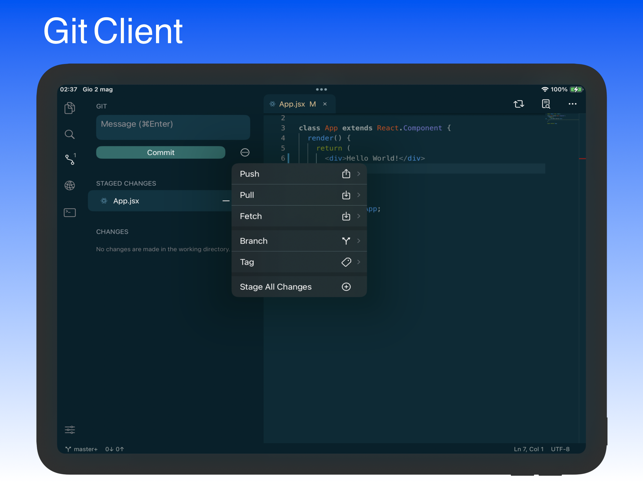
Task: Tap the battery status icon
Action: pyautogui.click(x=576, y=89)
